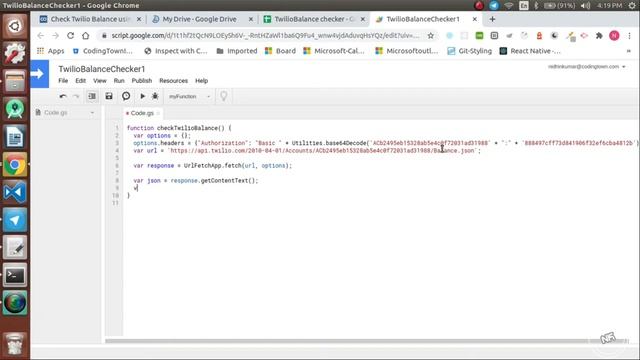640x360 pixels.
Task: Expand Code.gs file options arrow in sidebar
Action: [x=92, y=113]
